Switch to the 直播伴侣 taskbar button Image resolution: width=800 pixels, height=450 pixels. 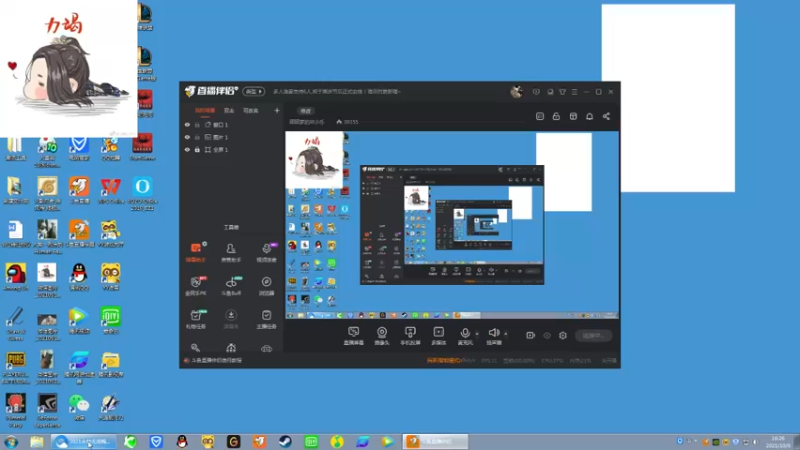(x=435, y=442)
